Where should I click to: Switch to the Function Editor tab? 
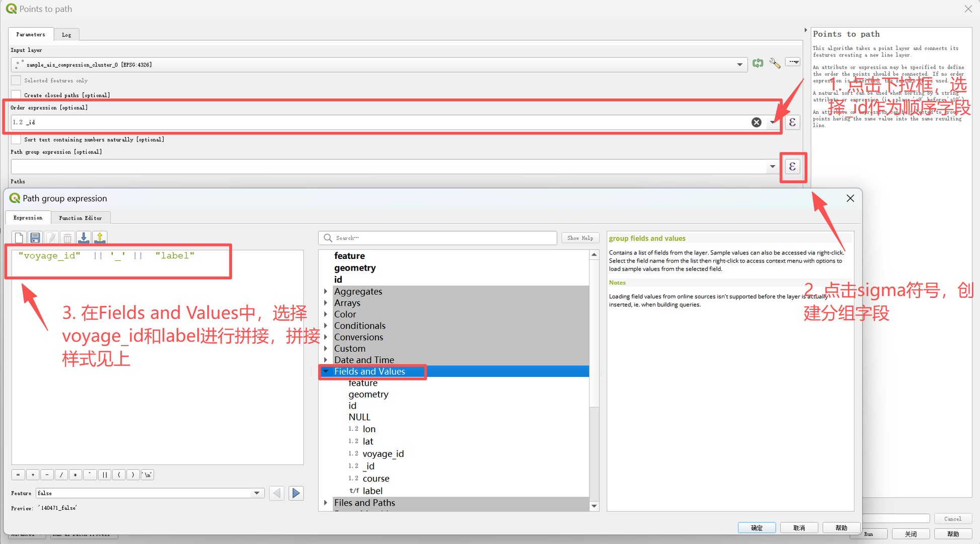tap(80, 218)
